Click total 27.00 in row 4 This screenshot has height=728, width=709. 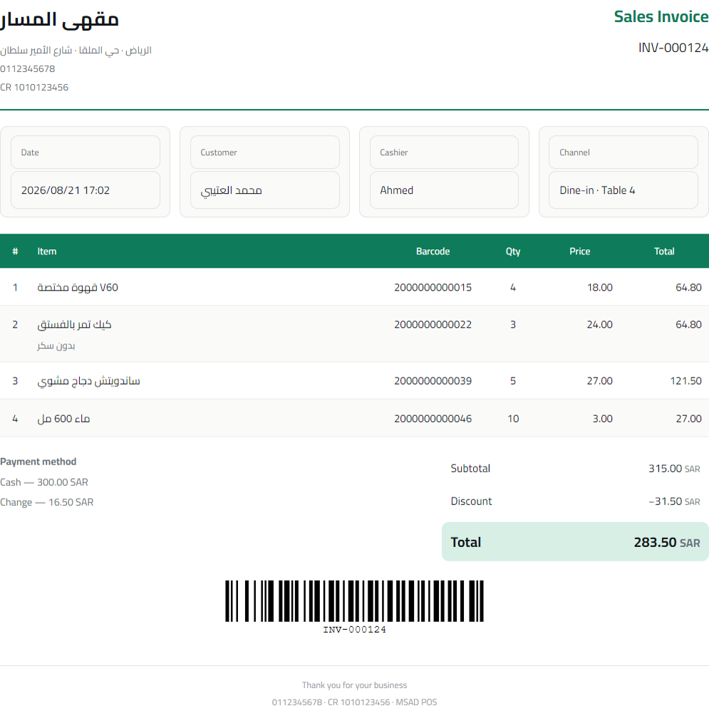(x=688, y=419)
